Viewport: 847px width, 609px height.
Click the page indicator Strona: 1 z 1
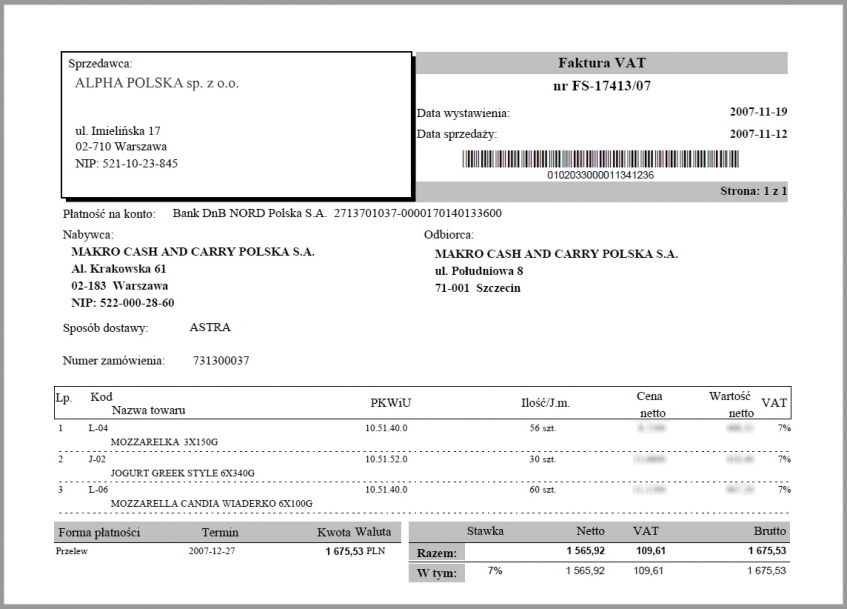[754, 191]
